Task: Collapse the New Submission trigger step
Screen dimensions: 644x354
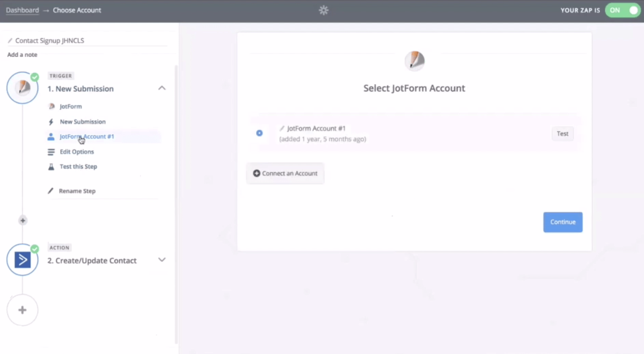Action: point(162,88)
